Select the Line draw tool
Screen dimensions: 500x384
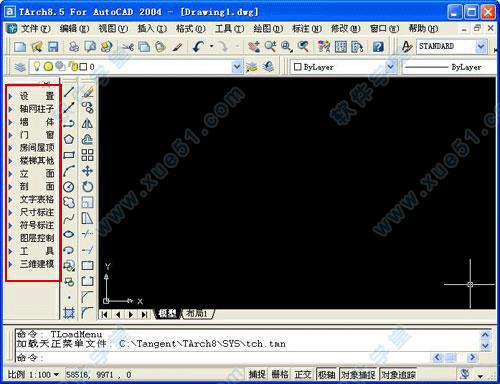[x=69, y=92]
